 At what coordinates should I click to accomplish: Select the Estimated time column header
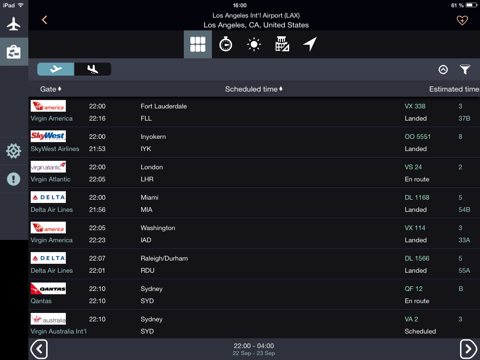coord(454,89)
